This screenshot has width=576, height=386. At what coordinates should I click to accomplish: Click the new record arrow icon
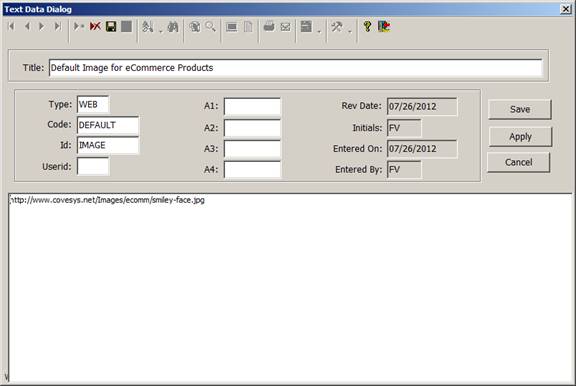click(x=78, y=26)
